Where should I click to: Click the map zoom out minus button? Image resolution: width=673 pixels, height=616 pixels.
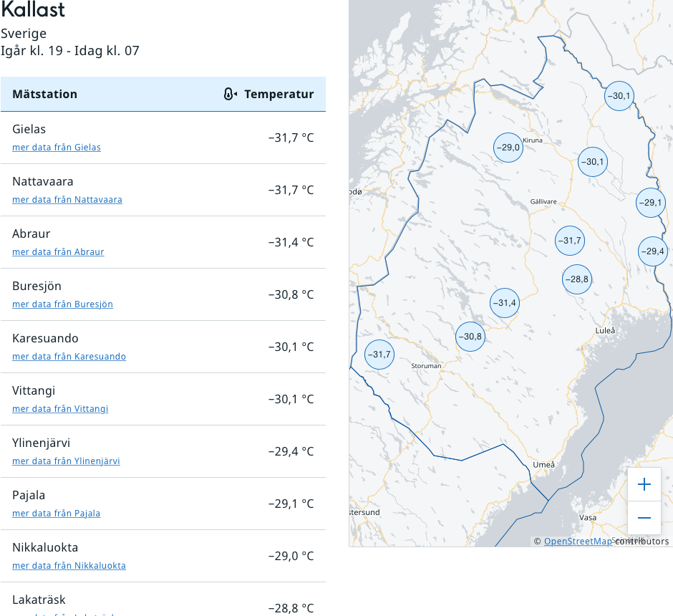click(x=644, y=518)
